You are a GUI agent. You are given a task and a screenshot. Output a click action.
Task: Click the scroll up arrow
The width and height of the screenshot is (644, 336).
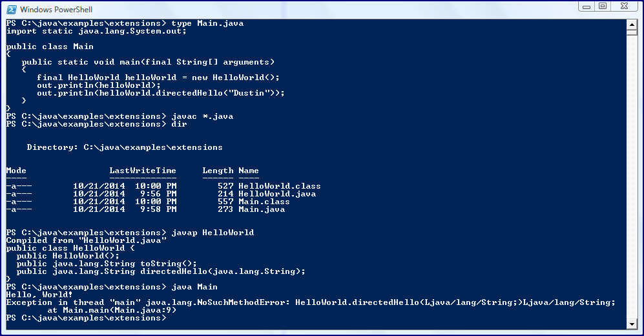(632, 25)
